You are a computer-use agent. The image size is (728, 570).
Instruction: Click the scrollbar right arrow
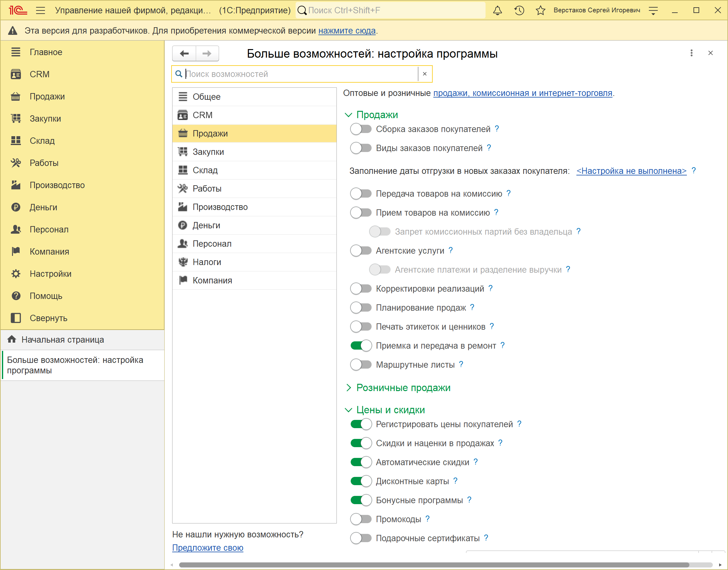(x=720, y=565)
